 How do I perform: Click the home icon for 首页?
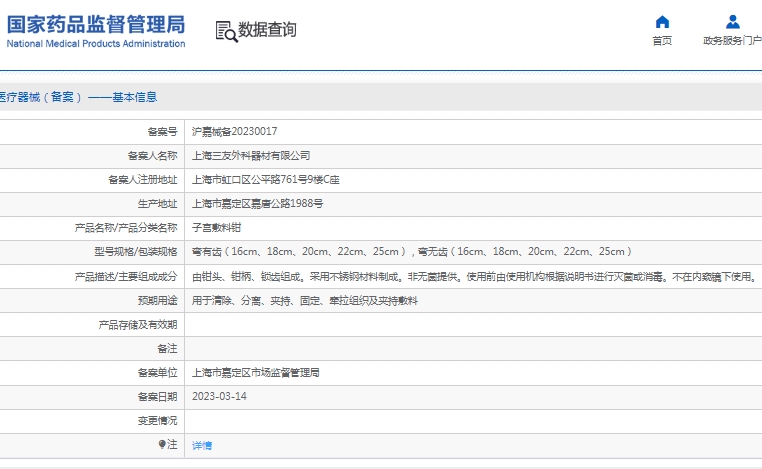[x=662, y=22]
